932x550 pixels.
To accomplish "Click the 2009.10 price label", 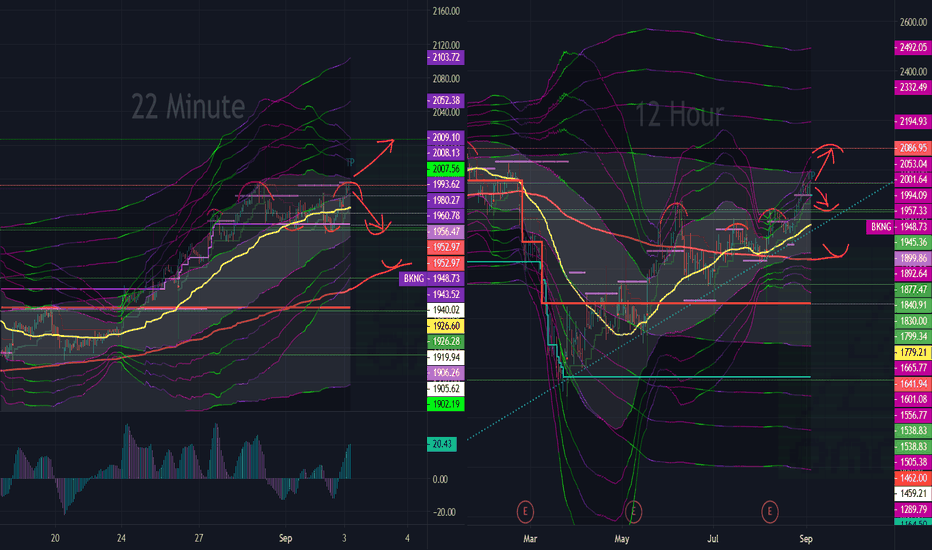I will click(x=445, y=137).
